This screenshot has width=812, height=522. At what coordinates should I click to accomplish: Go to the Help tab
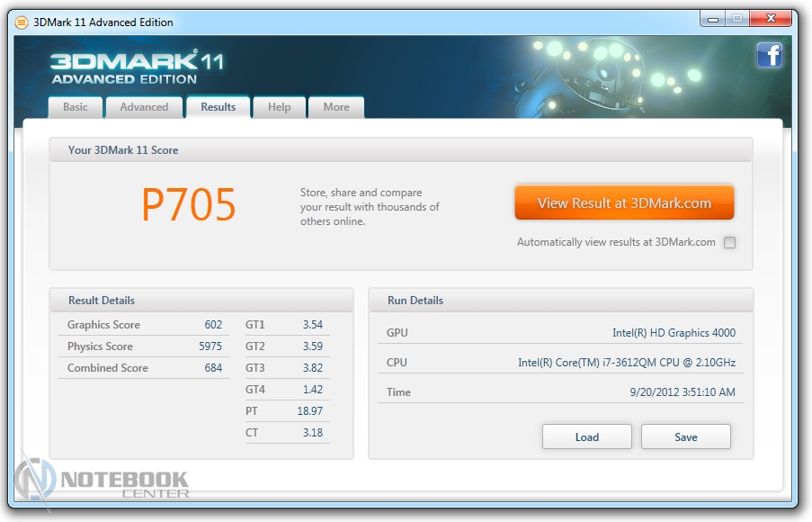point(279,107)
